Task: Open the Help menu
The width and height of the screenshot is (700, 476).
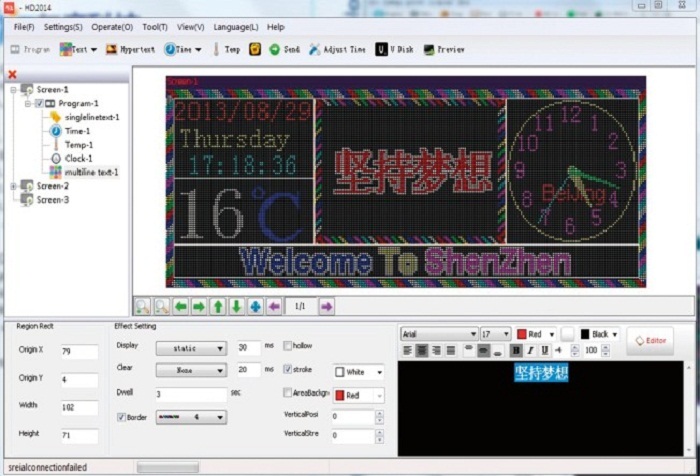Action: coord(276,27)
